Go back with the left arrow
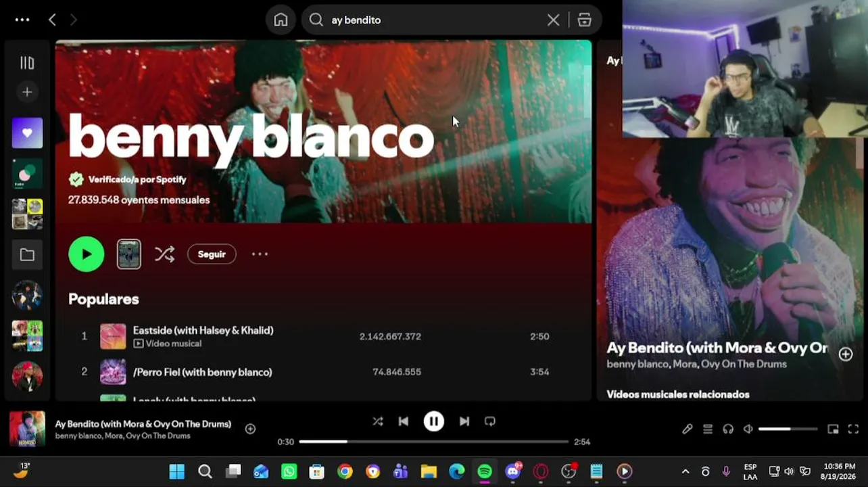868x487 pixels. 52,20
